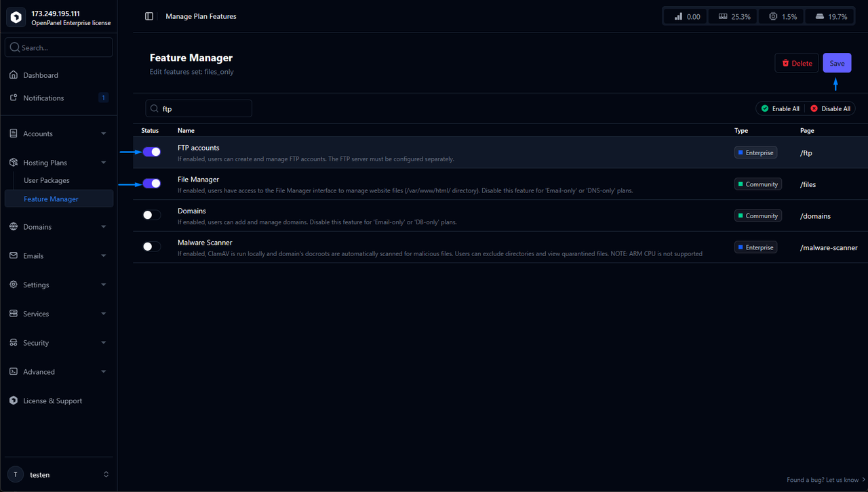The width and height of the screenshot is (868, 492).
Task: Disable the FTP accounts toggle
Action: tap(152, 152)
